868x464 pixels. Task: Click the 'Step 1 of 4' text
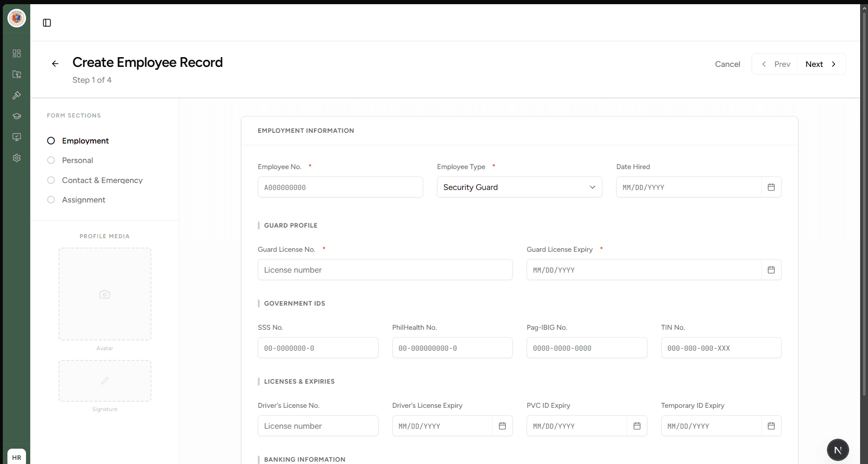click(92, 80)
